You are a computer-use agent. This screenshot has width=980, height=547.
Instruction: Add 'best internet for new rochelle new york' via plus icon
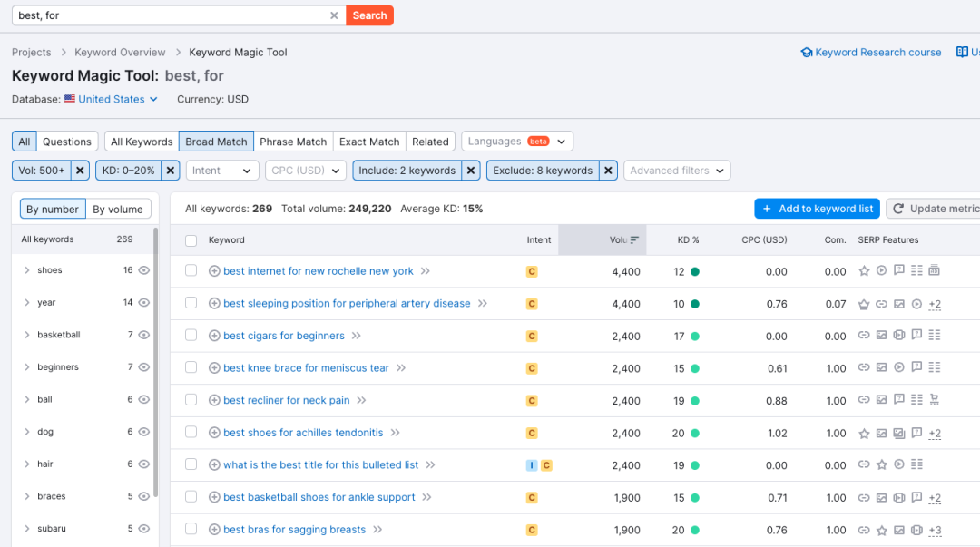pos(214,271)
